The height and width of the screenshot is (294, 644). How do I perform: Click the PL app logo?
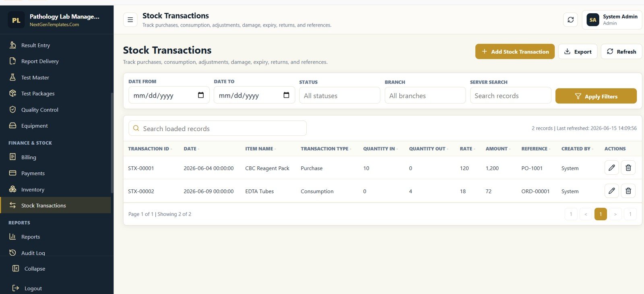pos(16,20)
